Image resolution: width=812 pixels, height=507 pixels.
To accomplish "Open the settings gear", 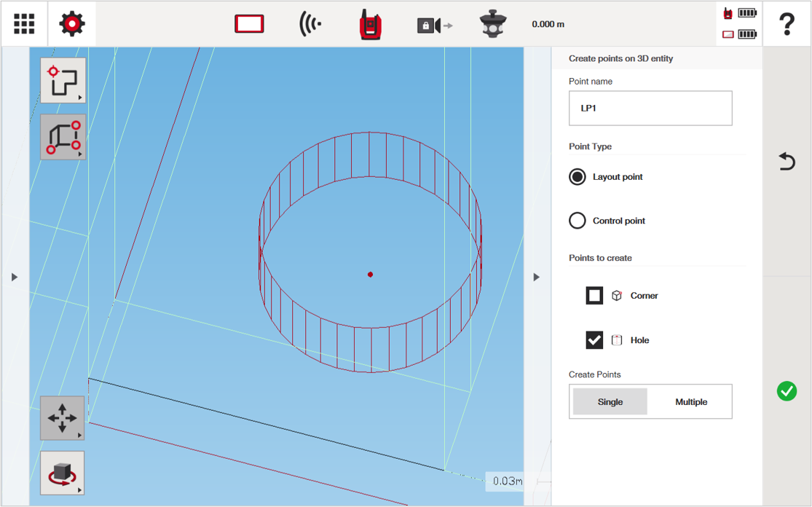I will [x=70, y=23].
